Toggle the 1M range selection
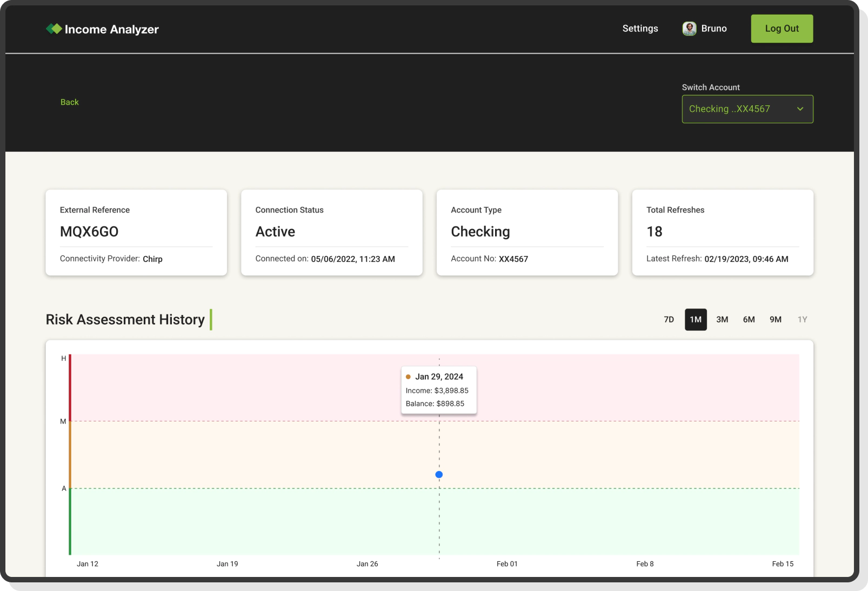 pyautogui.click(x=696, y=319)
